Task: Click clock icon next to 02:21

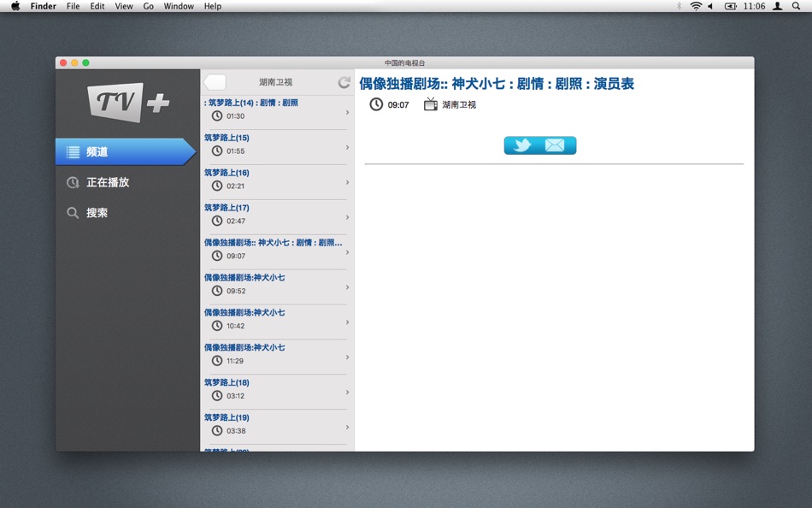Action: tap(217, 186)
